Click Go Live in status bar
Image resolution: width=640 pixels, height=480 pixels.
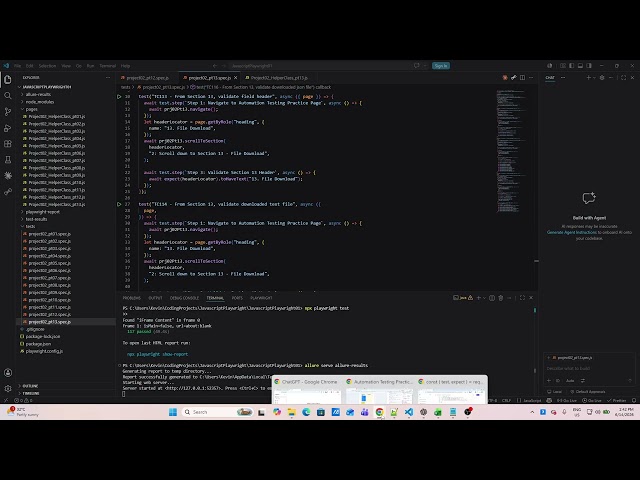[593, 400]
